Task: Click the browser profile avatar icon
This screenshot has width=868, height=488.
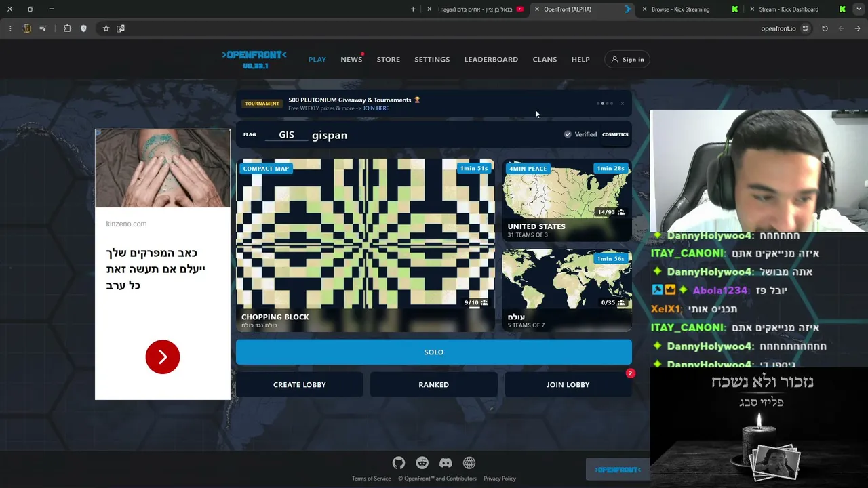Action: pos(27,28)
